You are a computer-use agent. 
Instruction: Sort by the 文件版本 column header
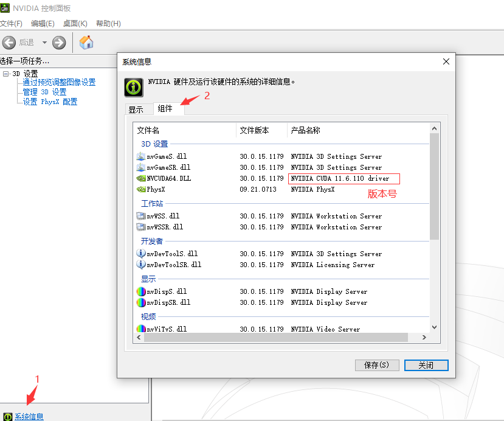point(261,130)
